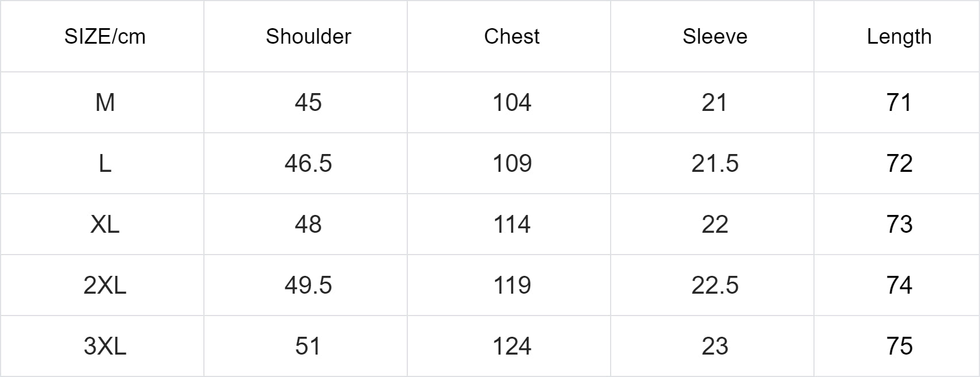Screen dimensions: 980x377
Task: Select length value 74 for 2XL
Action: (899, 286)
